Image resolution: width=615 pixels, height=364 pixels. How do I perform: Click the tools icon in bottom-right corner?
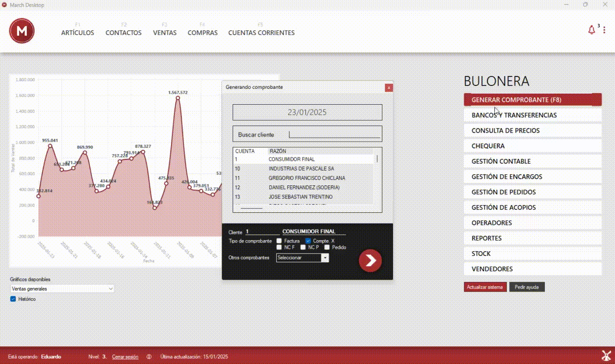coord(606,356)
